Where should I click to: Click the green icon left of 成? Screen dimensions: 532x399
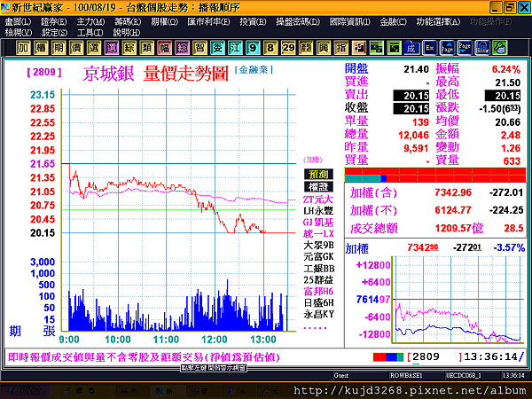click(x=394, y=48)
